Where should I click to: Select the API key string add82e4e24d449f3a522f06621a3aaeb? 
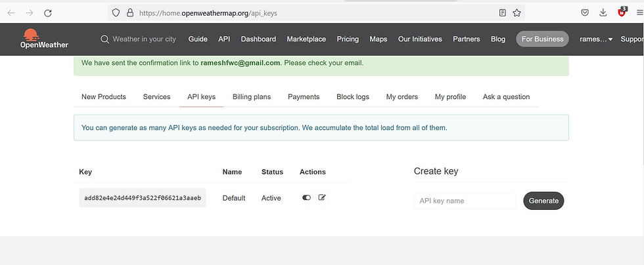pos(143,197)
